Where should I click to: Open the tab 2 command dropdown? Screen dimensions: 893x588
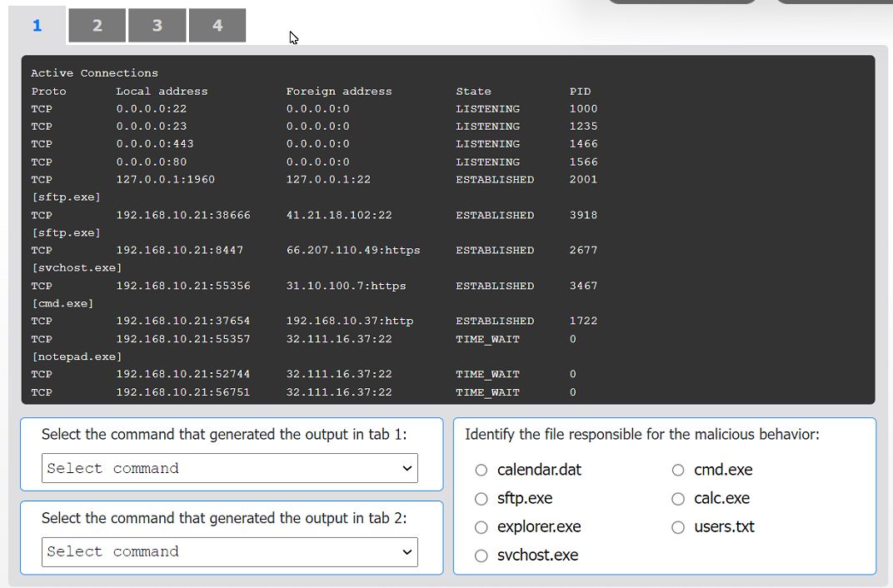pos(230,551)
